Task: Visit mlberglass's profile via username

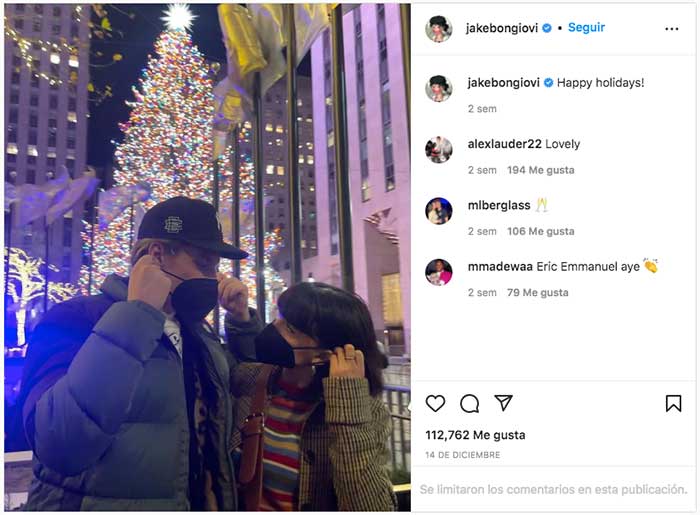Action: point(499,205)
